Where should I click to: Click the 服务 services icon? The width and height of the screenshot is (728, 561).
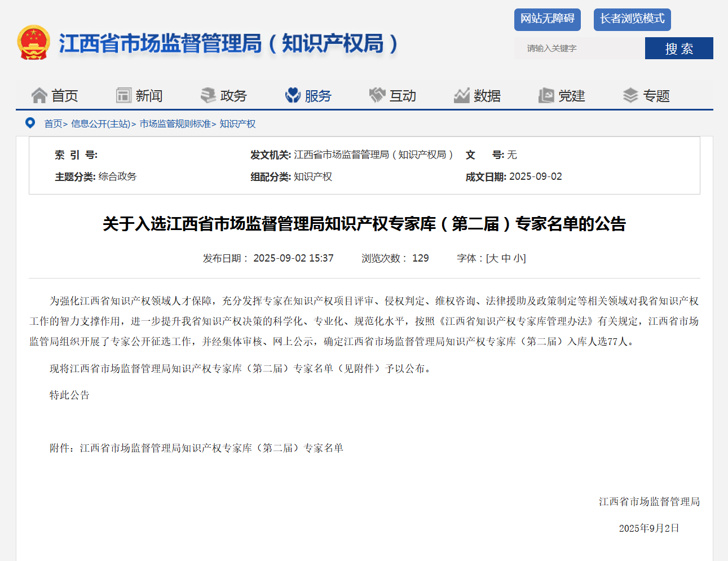(x=292, y=95)
